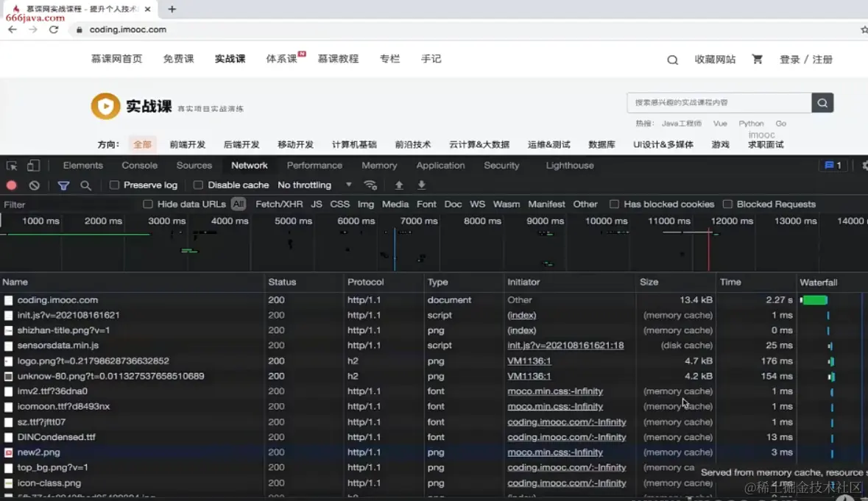Open the Lighthouse tab

[570, 166]
